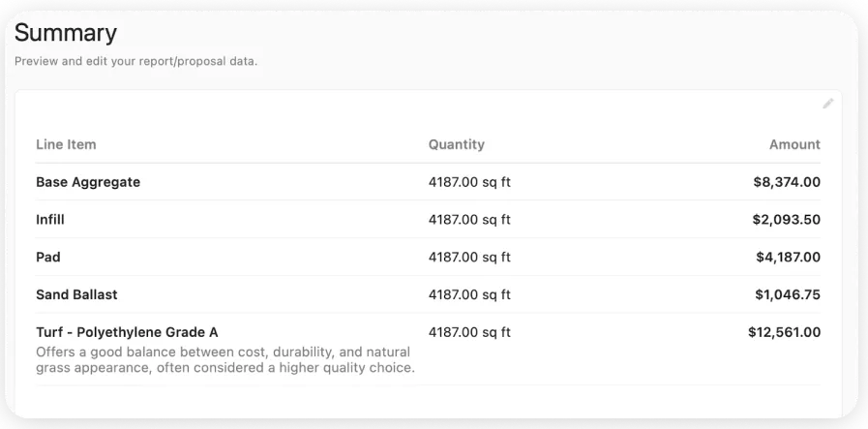Click the Turf item description text
The width and height of the screenshot is (868, 429).
224,359
